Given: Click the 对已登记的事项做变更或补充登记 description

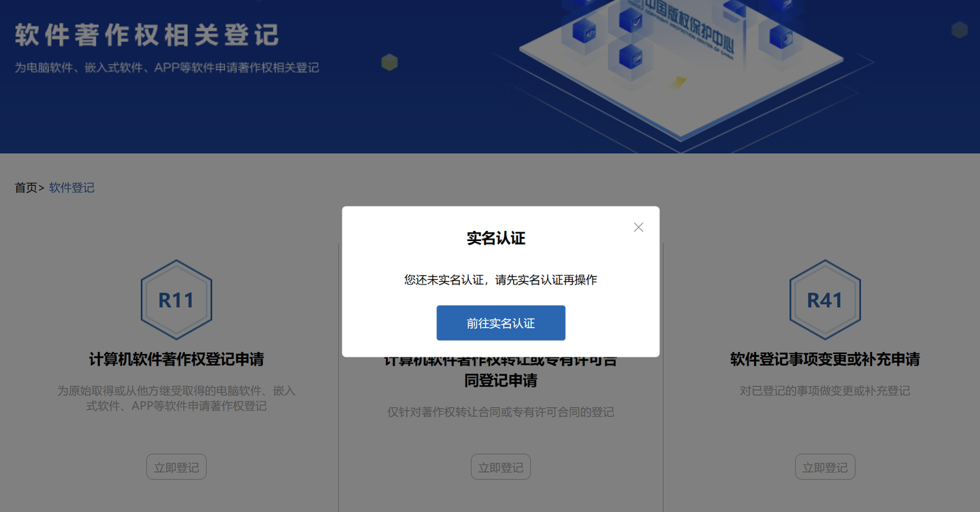Looking at the screenshot, I should coord(825,391).
